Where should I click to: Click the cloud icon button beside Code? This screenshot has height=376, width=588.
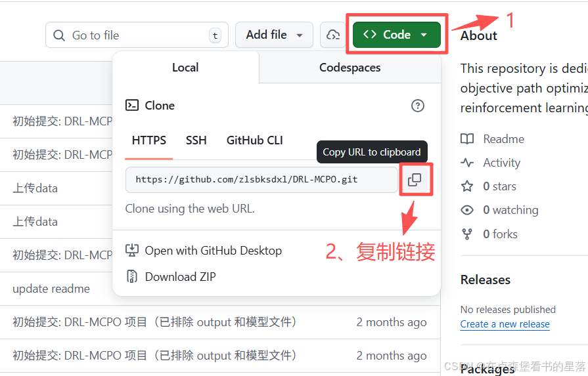(332, 35)
